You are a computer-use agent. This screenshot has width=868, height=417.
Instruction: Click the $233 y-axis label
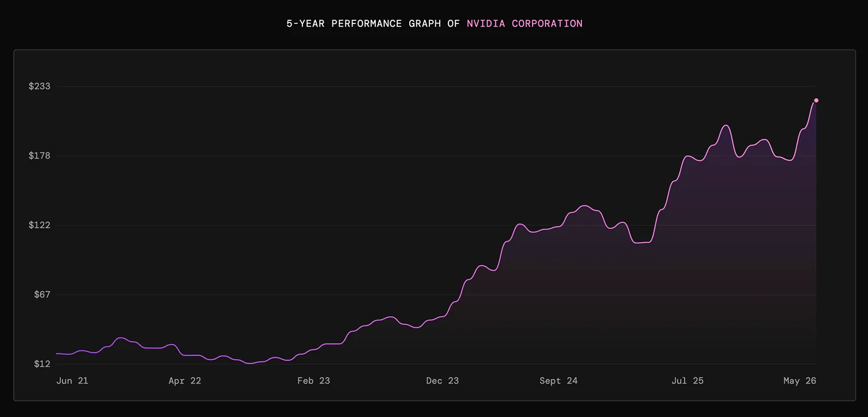click(39, 86)
